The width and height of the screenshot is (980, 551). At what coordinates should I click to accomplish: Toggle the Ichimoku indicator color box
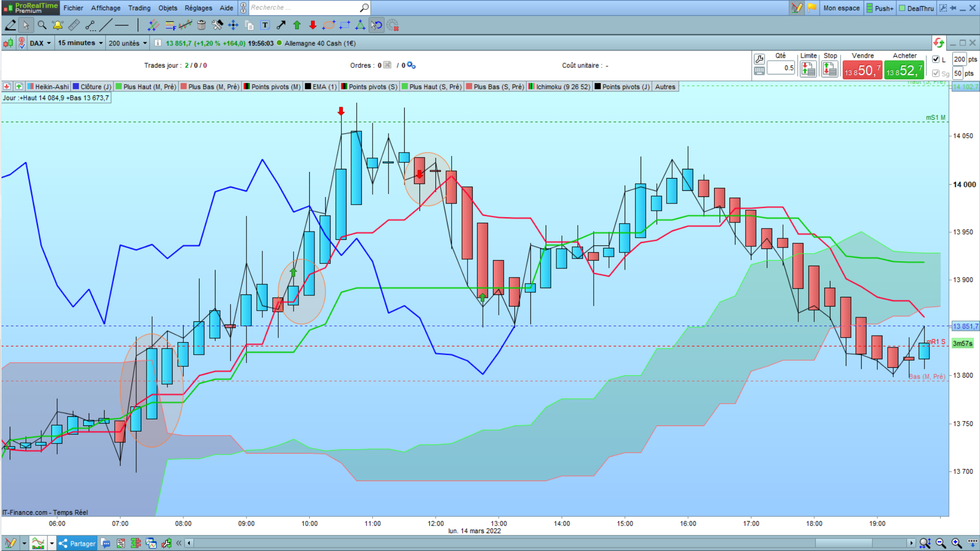point(531,87)
